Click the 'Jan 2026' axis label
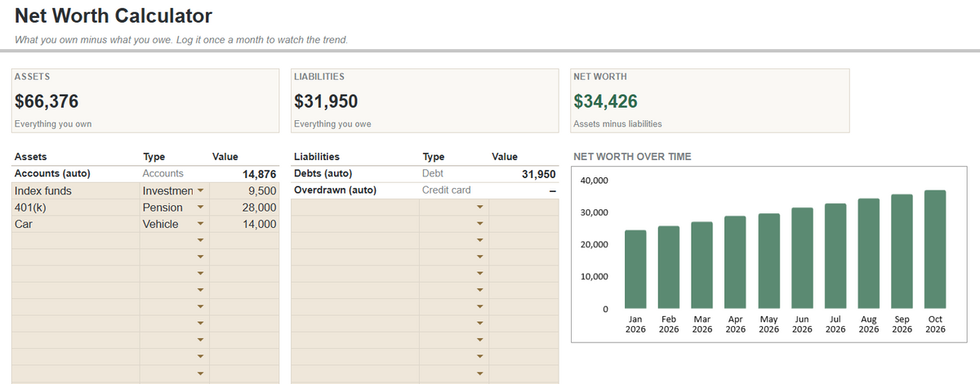The height and width of the screenshot is (384, 980). coord(635,324)
